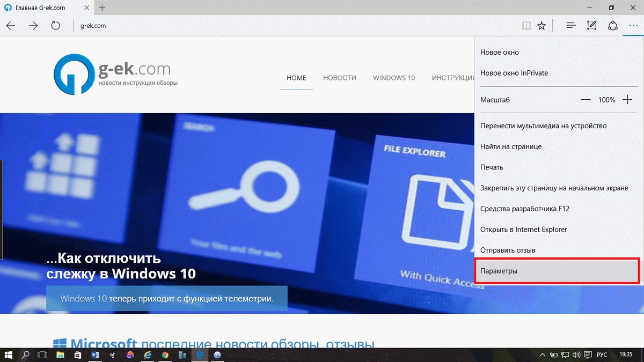
Task: Select Печать menu entry
Action: pyautogui.click(x=559, y=167)
